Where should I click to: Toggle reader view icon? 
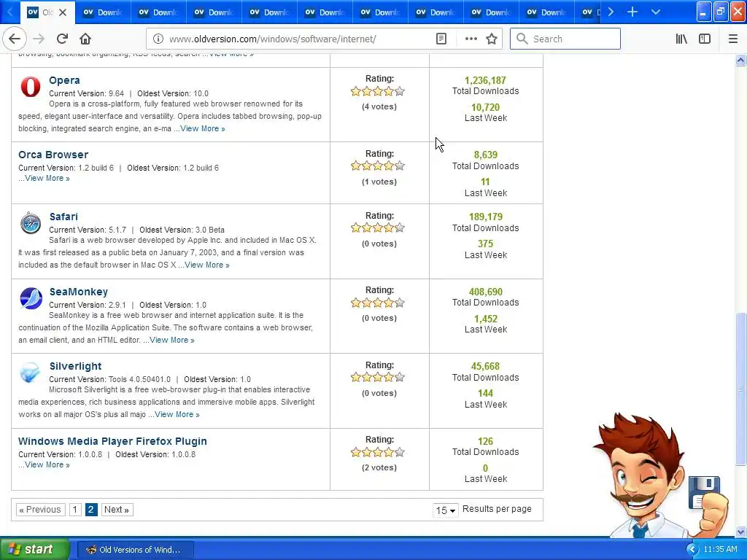coord(441,39)
